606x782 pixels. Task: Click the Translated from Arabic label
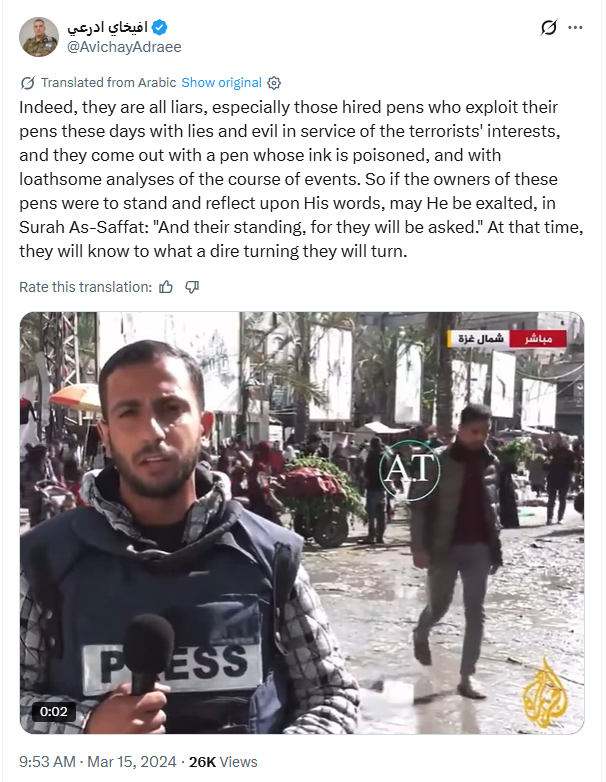(109, 83)
